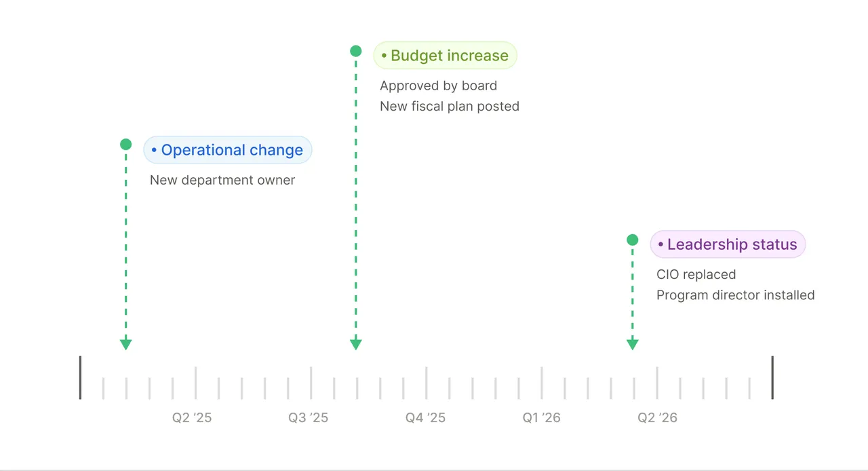Click the green dot beside Leadership status
Screen dimensions: 868x471
[633, 240]
